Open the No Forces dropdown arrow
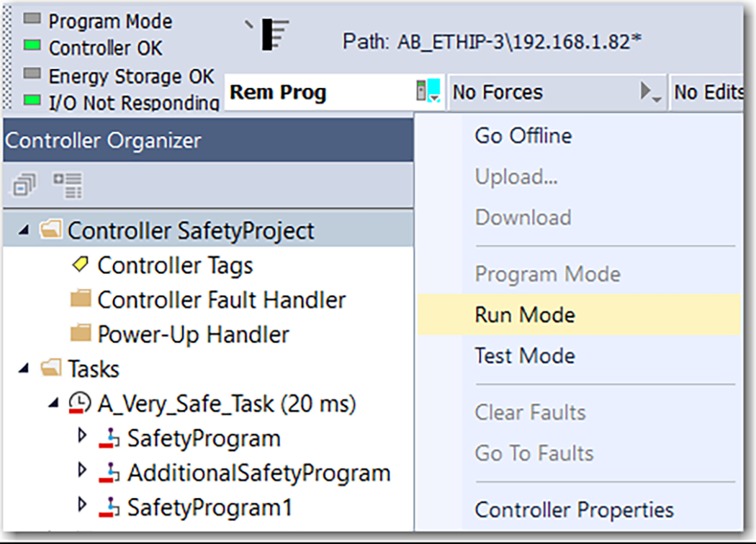 653,92
